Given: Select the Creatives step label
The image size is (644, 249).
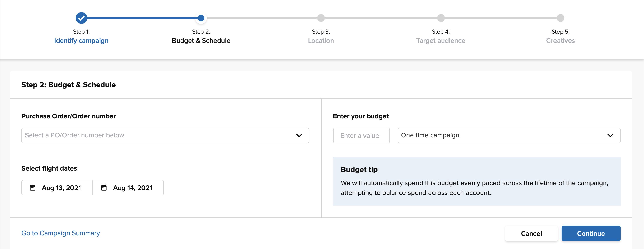Looking at the screenshot, I should [561, 41].
